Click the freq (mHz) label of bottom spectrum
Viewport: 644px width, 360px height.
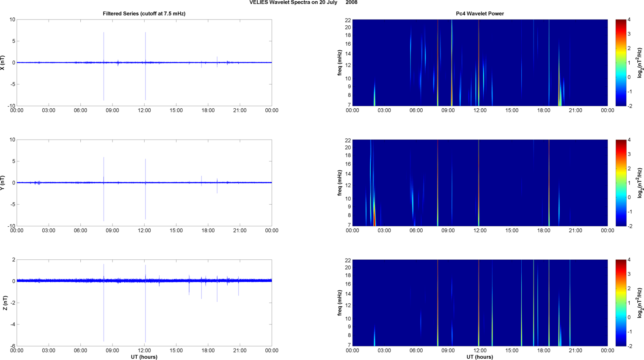pyautogui.click(x=340, y=303)
